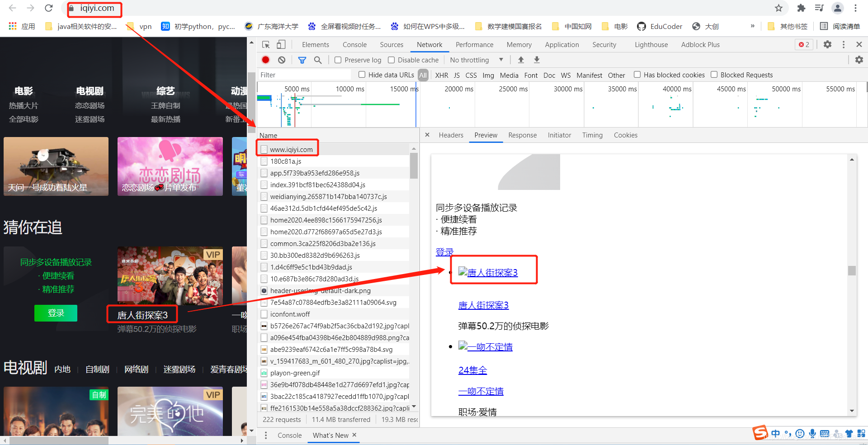Stop network request recording
The image size is (868, 445).
coord(265,60)
